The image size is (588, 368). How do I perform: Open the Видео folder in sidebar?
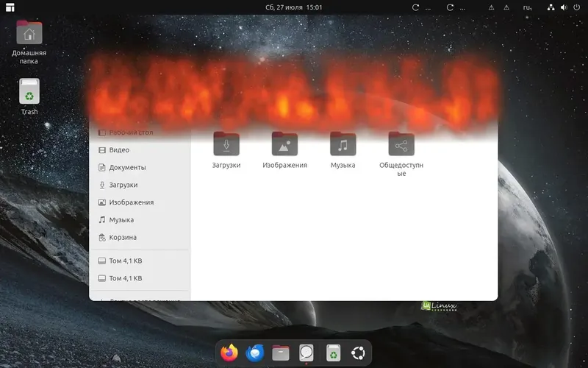[x=140, y=150]
